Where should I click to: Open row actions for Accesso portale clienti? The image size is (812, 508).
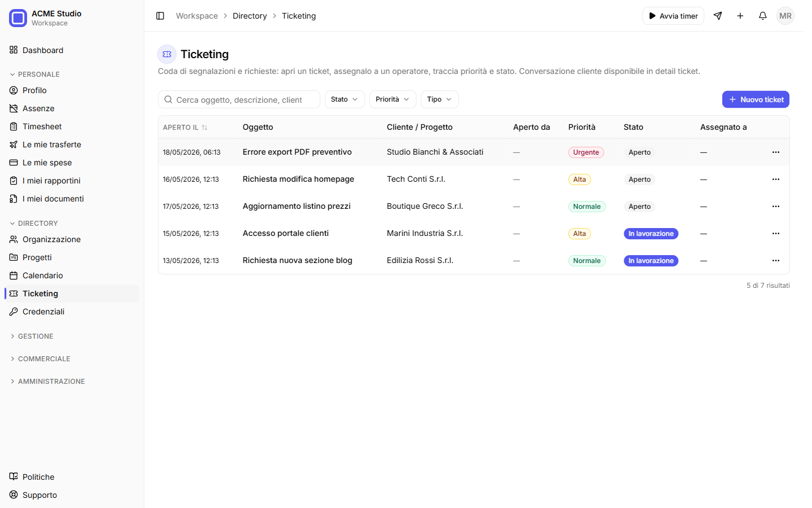[776, 234]
